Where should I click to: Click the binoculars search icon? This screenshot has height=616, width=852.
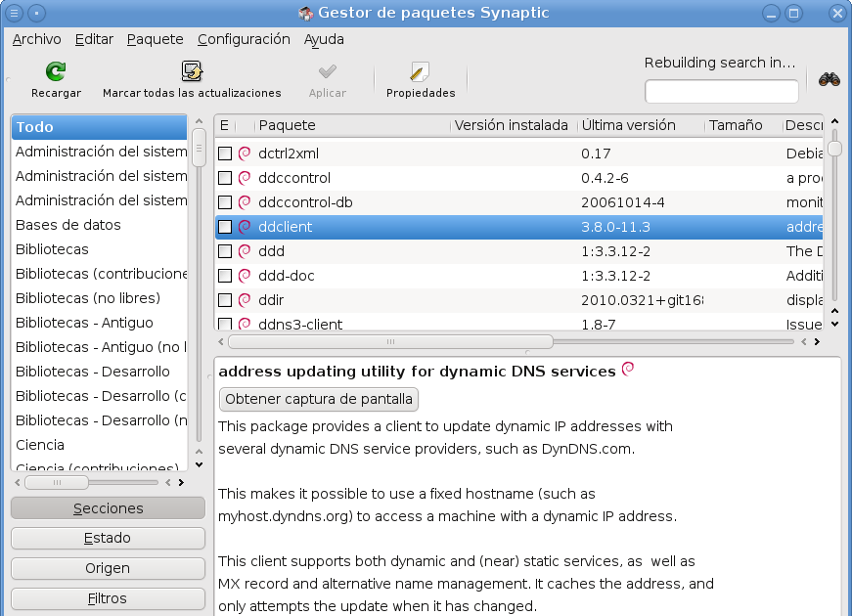pos(830,79)
